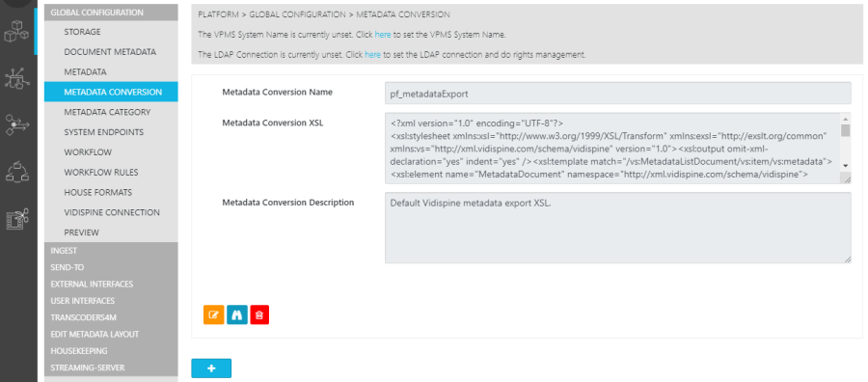Open the circular process icon in sidebar

click(x=16, y=172)
